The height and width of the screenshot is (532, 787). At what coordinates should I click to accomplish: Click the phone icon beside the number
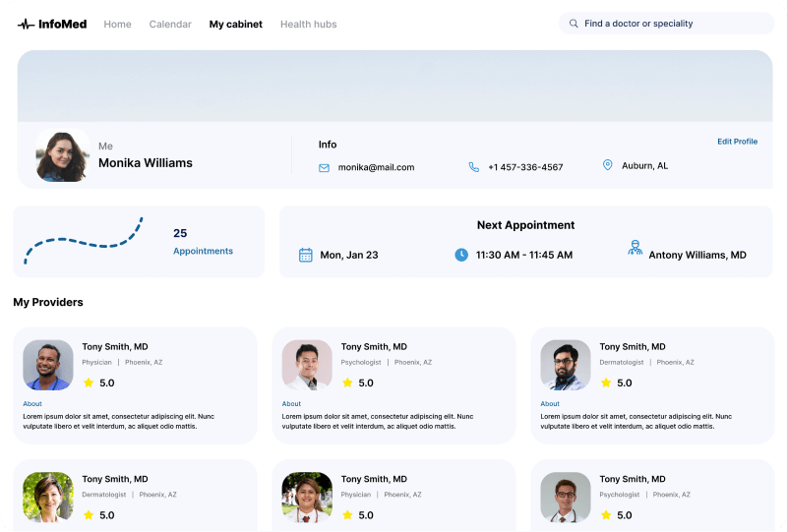pyautogui.click(x=473, y=167)
